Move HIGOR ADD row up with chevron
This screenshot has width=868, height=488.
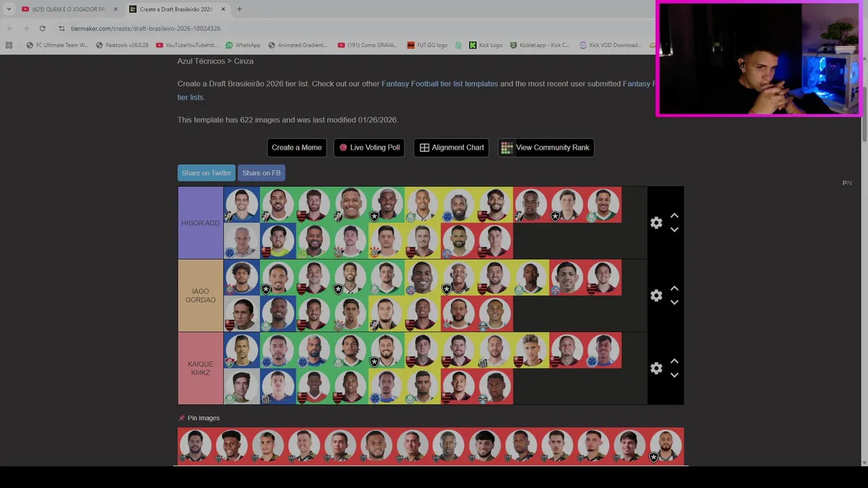click(674, 216)
